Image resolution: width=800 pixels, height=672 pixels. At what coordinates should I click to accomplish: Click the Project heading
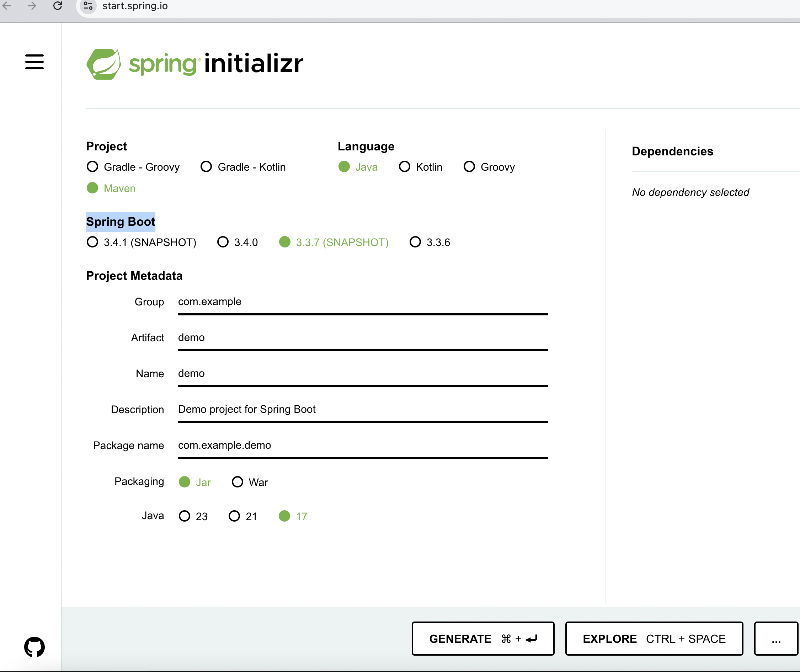[106, 146]
